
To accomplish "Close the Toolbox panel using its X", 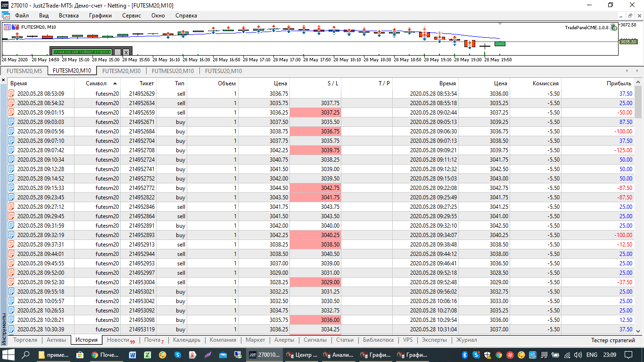I will point(4,80).
